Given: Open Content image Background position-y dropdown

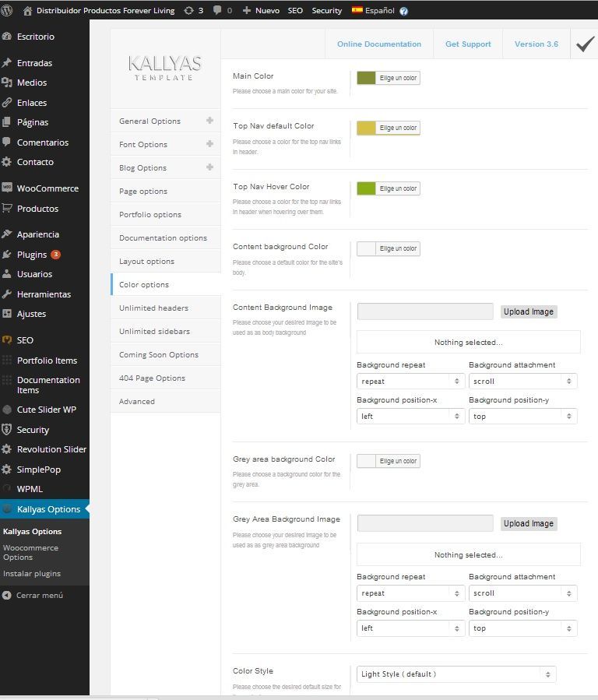Looking at the screenshot, I should (x=522, y=416).
